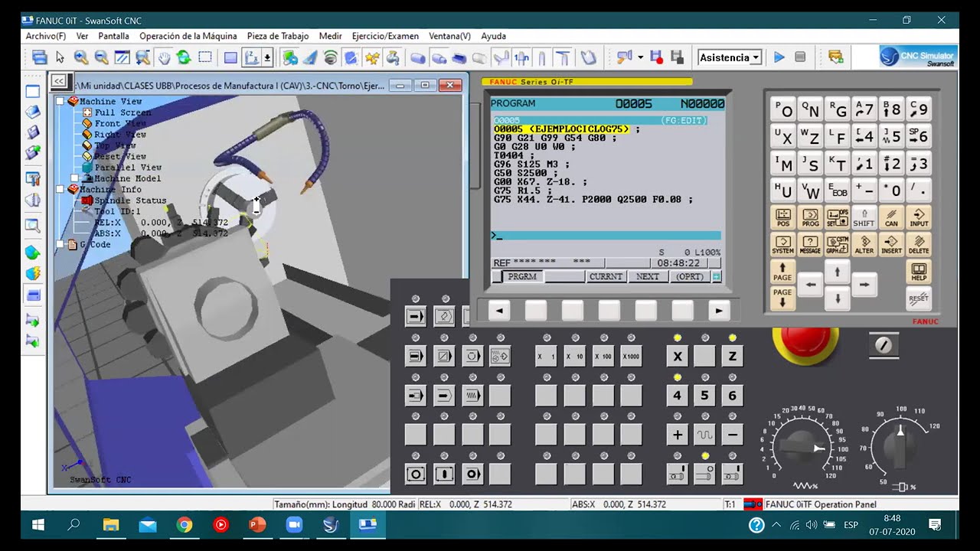Select the zoom in magnifier tool

pos(80,57)
